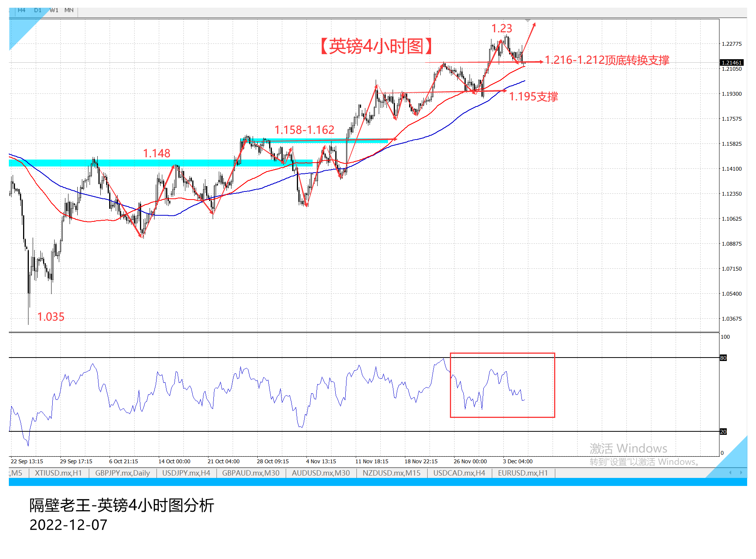This screenshot has height=559, width=756.
Task: Switch to GBPAUD.mx,M30 chart tab
Action: pyautogui.click(x=251, y=473)
